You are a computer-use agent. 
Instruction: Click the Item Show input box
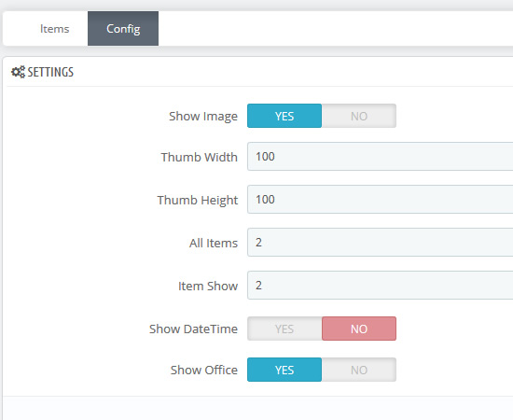coord(381,286)
